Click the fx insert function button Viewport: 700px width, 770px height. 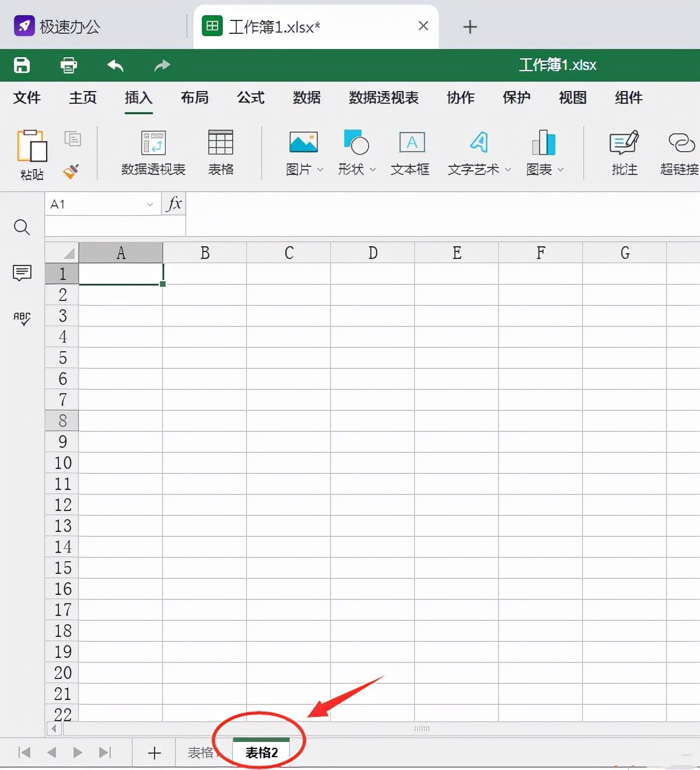tap(174, 204)
